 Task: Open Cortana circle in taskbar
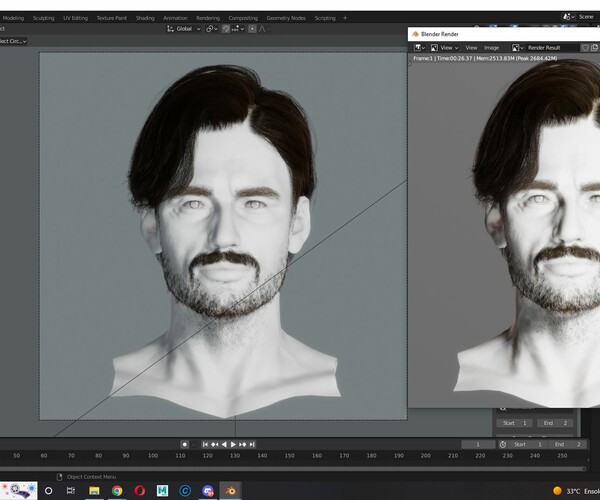coord(49,490)
